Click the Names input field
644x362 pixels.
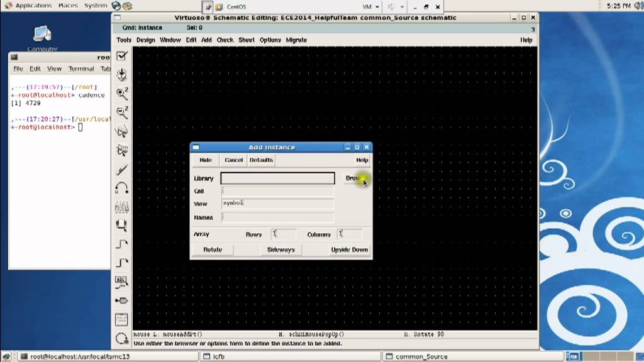277,217
